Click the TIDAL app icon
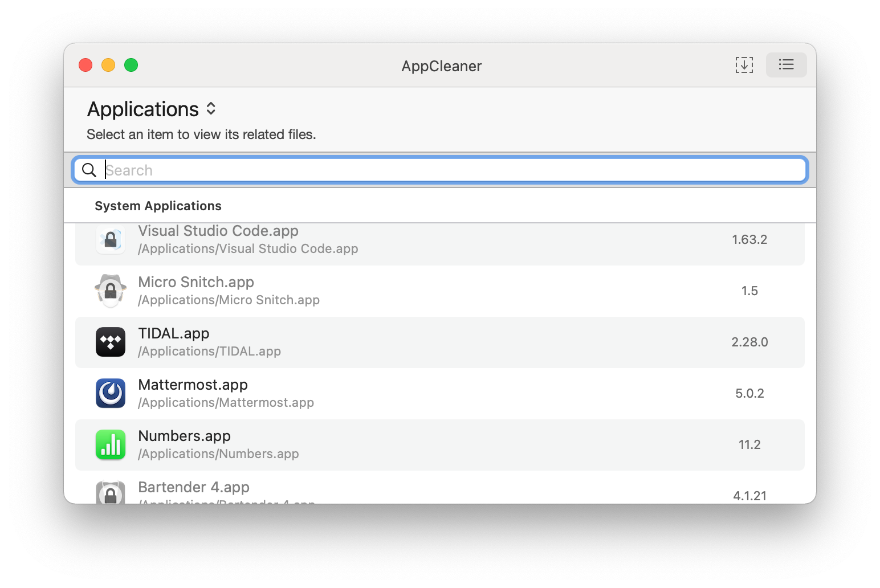 (x=111, y=342)
